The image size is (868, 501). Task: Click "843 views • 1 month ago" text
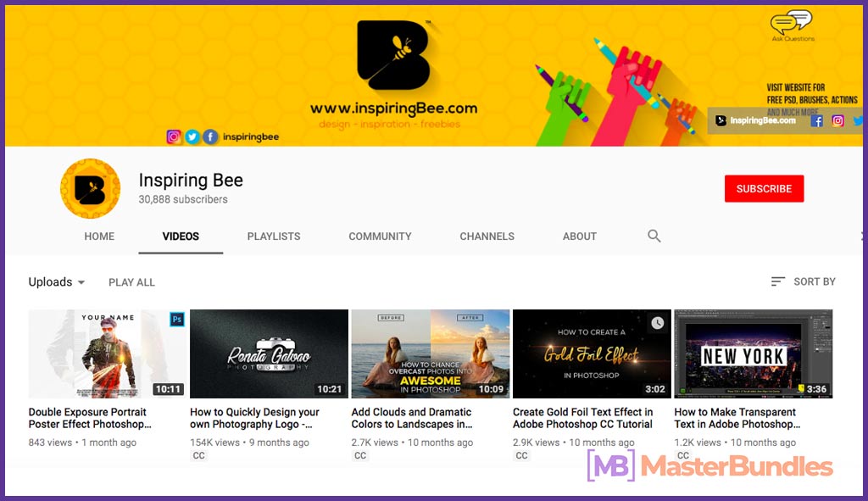pos(82,443)
